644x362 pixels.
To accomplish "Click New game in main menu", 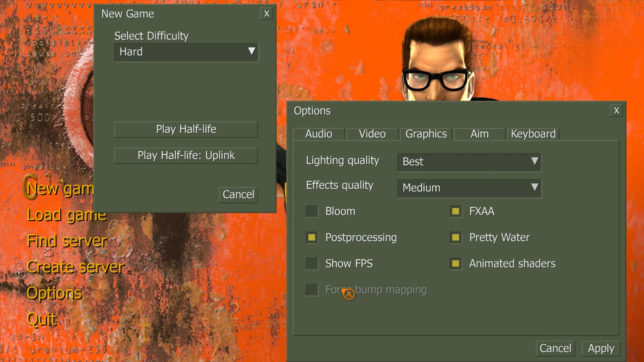I will coord(60,189).
